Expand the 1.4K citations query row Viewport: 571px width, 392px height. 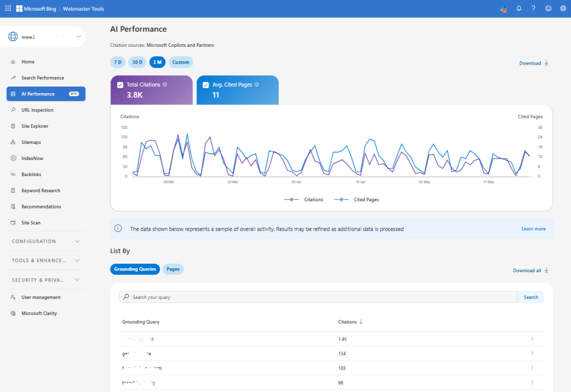tap(532, 339)
